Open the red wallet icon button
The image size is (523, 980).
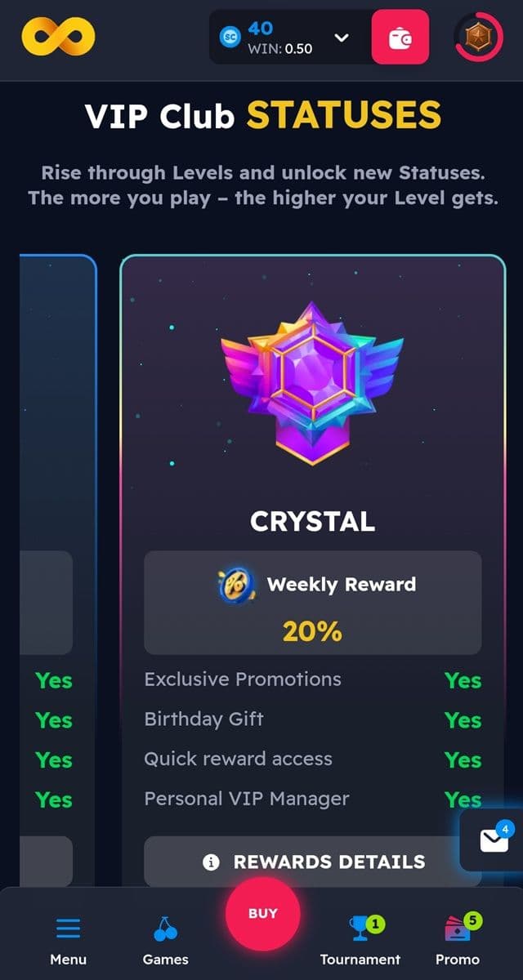pos(400,37)
